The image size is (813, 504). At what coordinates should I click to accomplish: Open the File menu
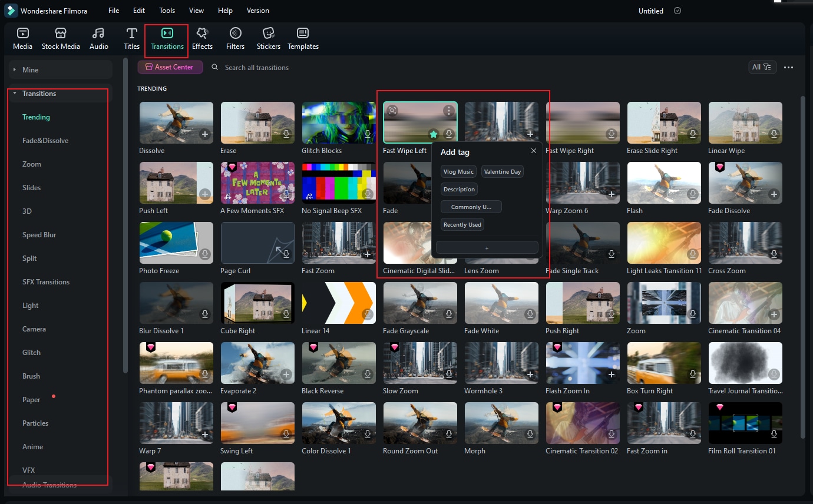[x=114, y=11]
